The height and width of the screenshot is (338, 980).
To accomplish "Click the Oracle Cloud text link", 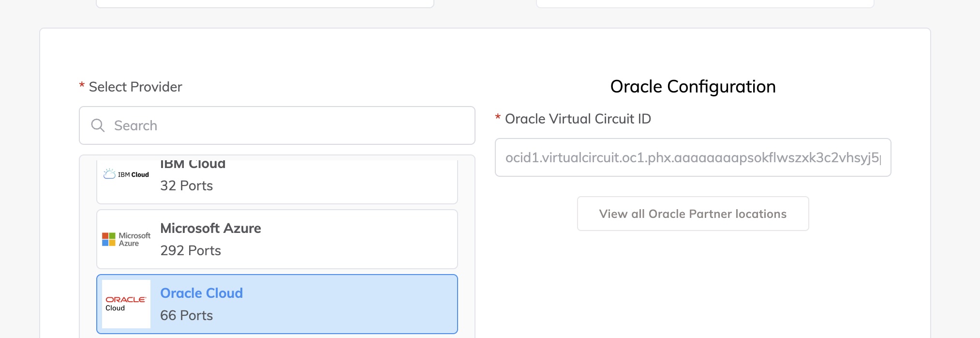I will point(201,293).
